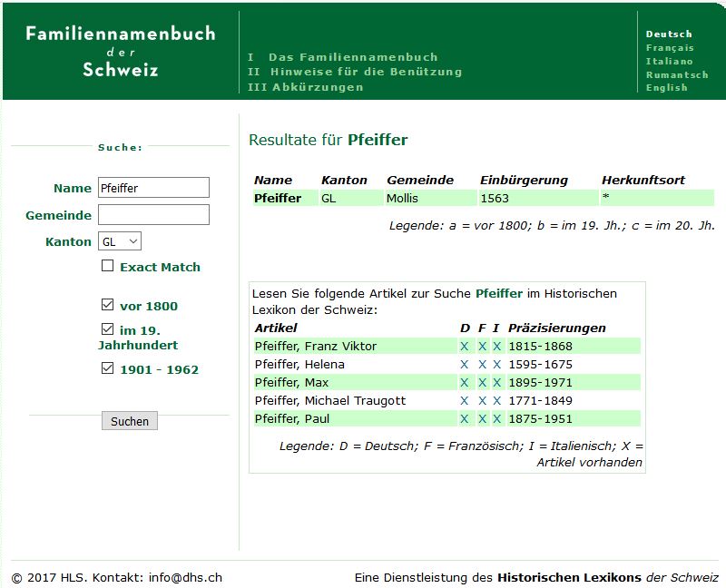This screenshot has width=726, height=588.
Task: Switch language to Deutsch
Action: pyautogui.click(x=669, y=34)
